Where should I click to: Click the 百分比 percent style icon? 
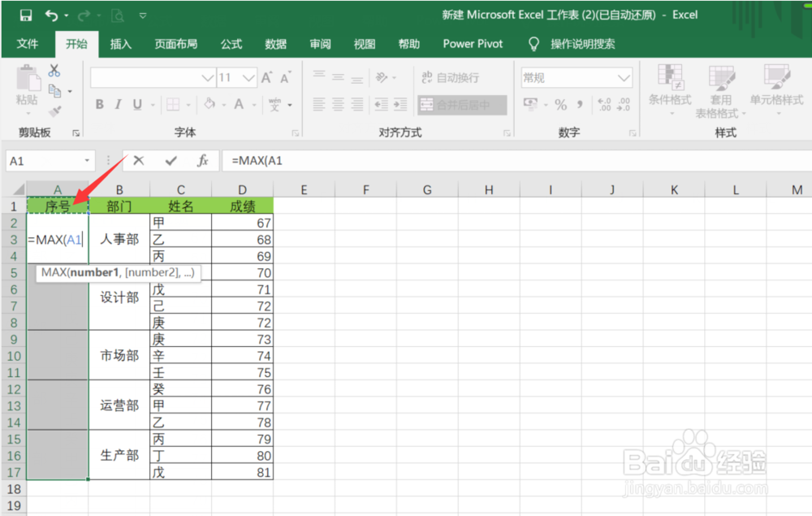click(560, 104)
